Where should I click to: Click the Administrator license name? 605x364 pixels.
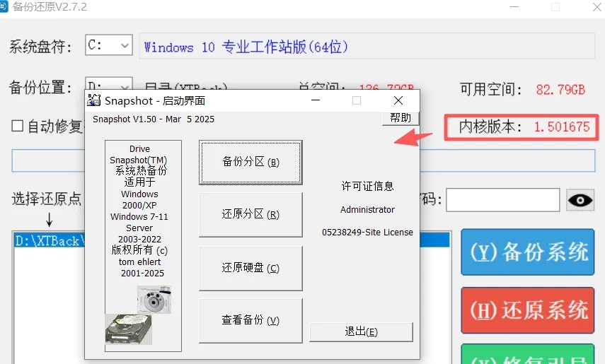click(367, 210)
